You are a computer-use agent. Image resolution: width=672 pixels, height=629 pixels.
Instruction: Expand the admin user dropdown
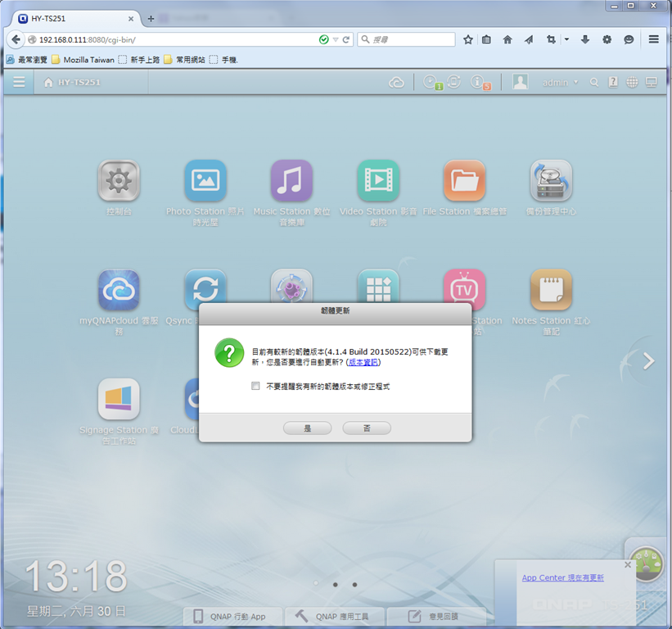(575, 82)
